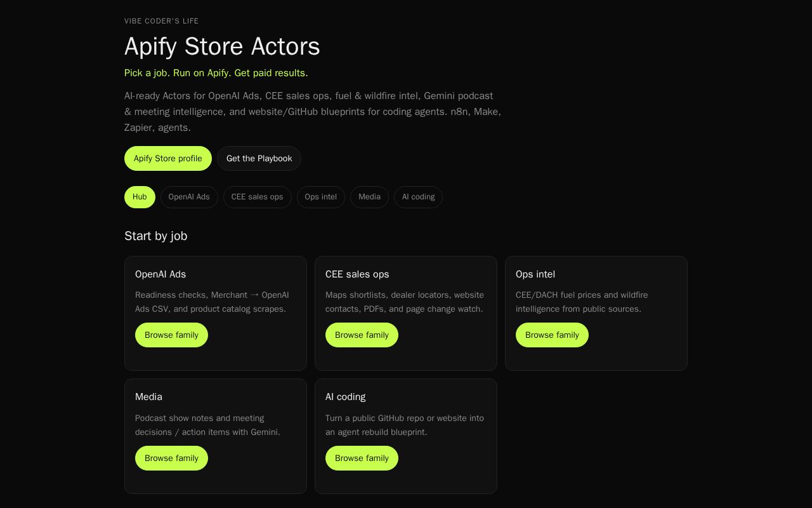Click the 'Maps shortlists, dealer locators' description

click(405, 302)
